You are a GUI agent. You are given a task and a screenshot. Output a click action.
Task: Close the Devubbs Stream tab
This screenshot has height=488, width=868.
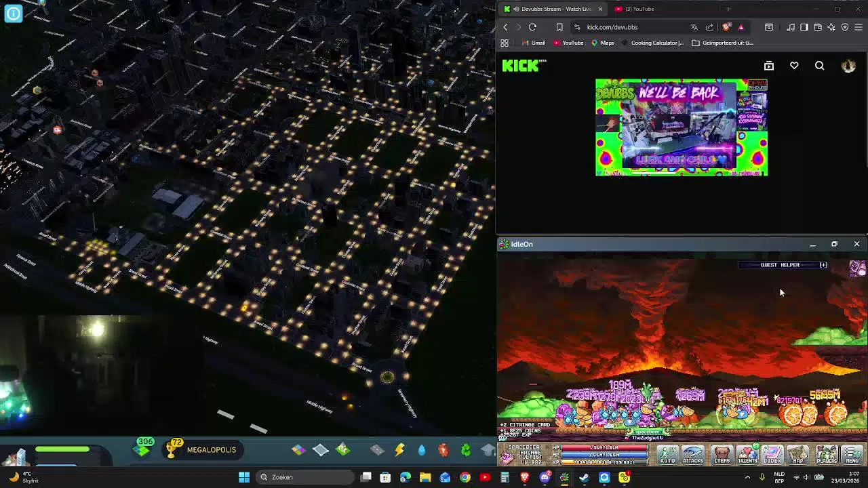599,9
